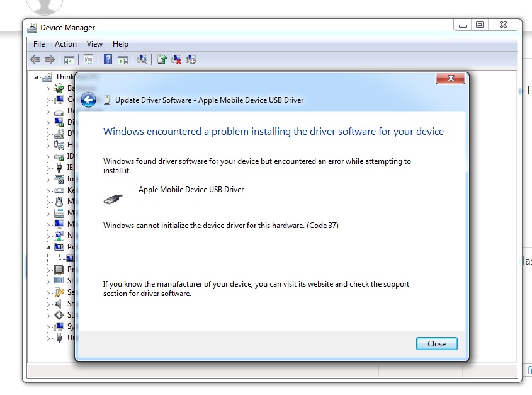The height and width of the screenshot is (395, 532).
Task: Click the 'If you know the manufacturer' paragraph
Action: click(x=256, y=289)
